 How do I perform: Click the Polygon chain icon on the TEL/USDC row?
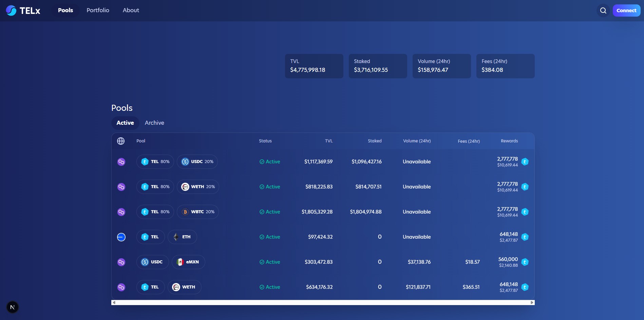click(x=121, y=162)
